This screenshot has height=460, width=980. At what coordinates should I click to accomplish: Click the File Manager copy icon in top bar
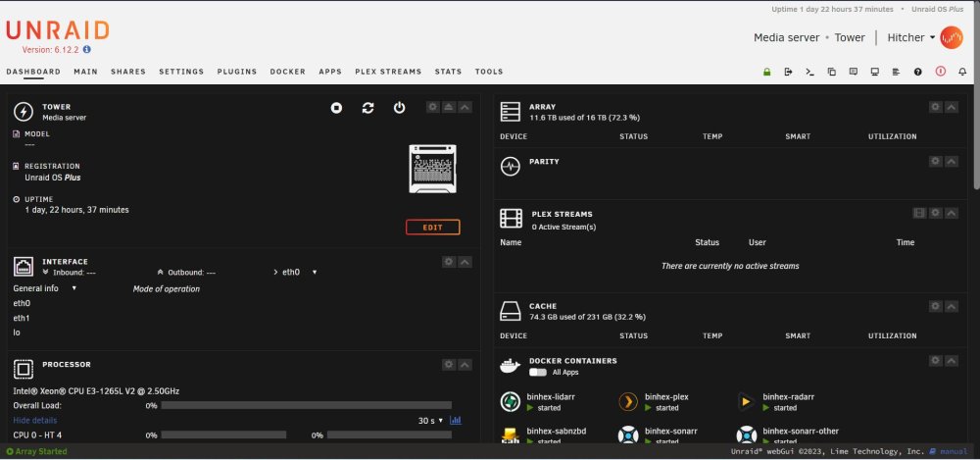click(832, 72)
